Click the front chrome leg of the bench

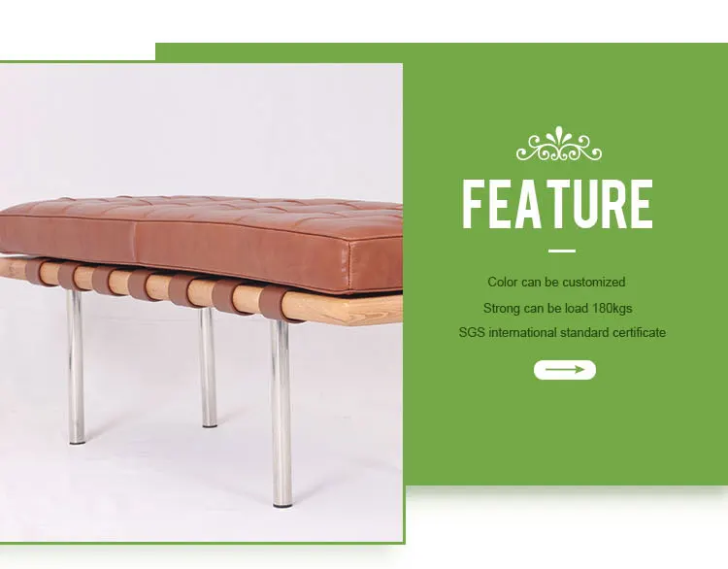pyautogui.click(x=281, y=413)
